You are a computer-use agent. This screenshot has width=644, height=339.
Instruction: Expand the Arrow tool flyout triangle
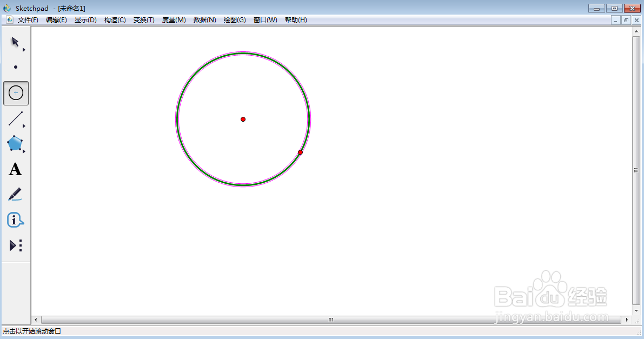(x=24, y=50)
